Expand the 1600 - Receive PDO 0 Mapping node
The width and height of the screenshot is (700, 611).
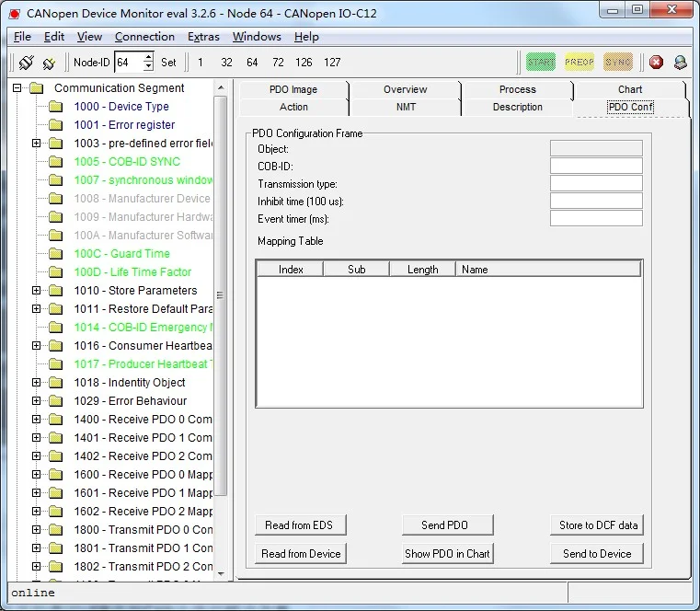tap(36, 474)
